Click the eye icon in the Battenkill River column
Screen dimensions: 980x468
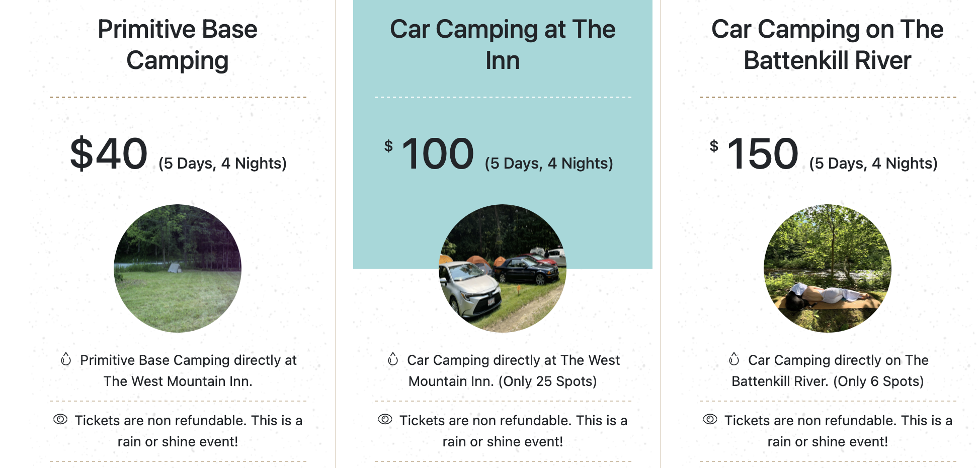pos(710,419)
